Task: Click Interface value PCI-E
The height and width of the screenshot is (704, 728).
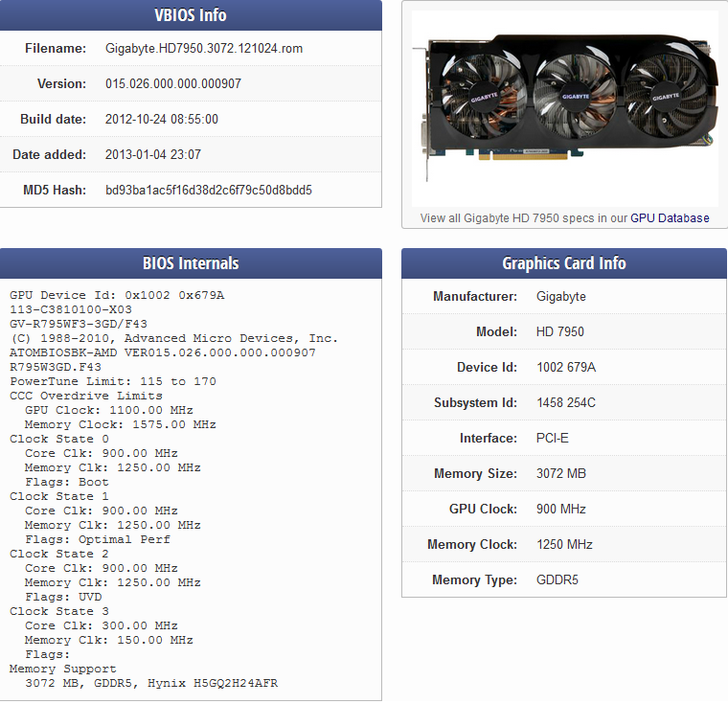Action: pyautogui.click(x=553, y=438)
